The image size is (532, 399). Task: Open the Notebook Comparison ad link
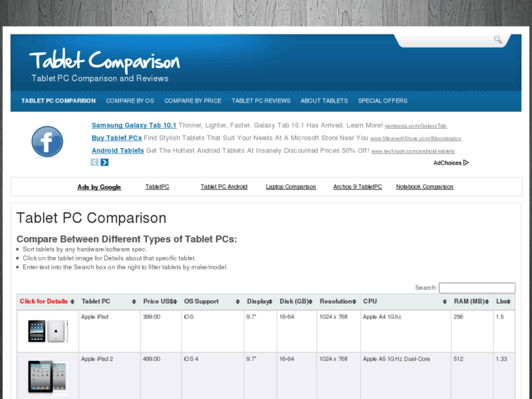click(x=424, y=187)
